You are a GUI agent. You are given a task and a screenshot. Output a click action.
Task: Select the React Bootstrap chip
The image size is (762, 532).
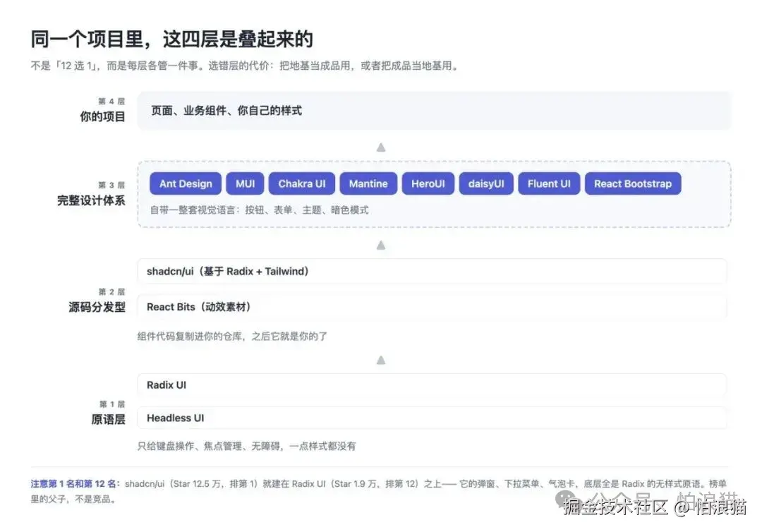click(x=633, y=183)
